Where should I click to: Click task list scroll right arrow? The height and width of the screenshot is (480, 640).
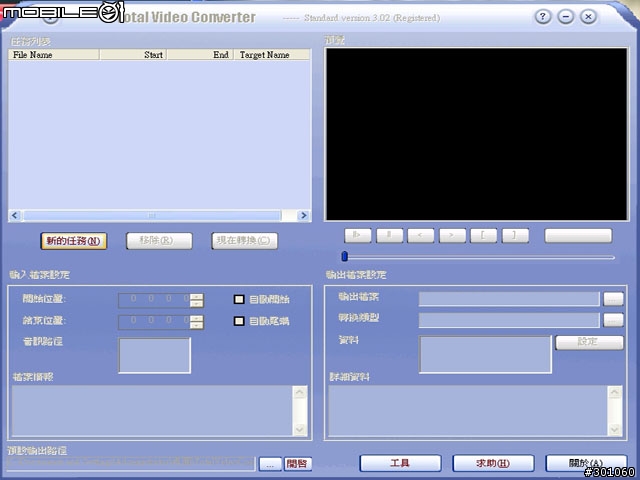303,215
